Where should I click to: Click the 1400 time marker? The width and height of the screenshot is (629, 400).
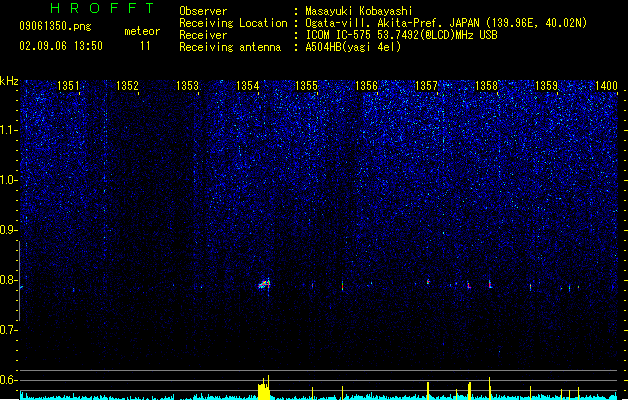point(606,86)
